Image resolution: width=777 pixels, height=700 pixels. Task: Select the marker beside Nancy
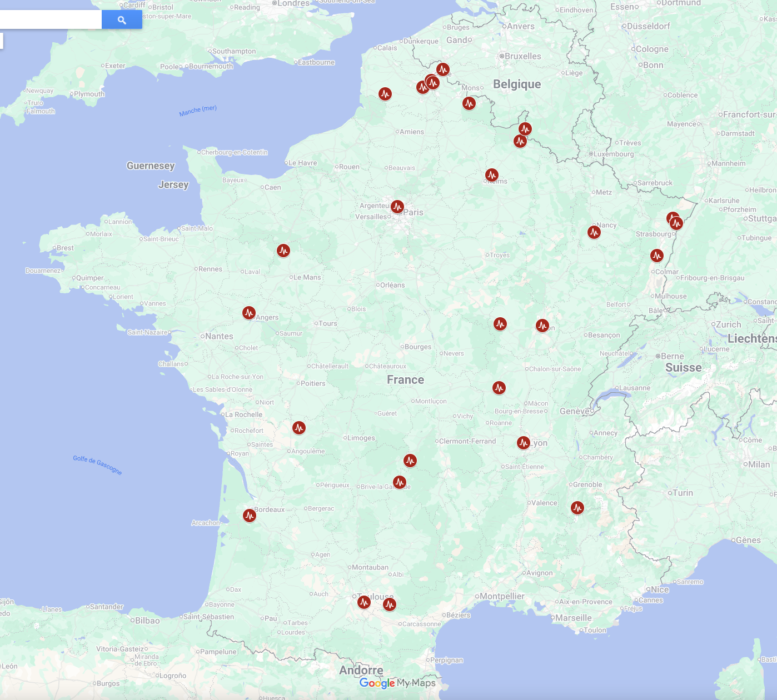point(594,232)
